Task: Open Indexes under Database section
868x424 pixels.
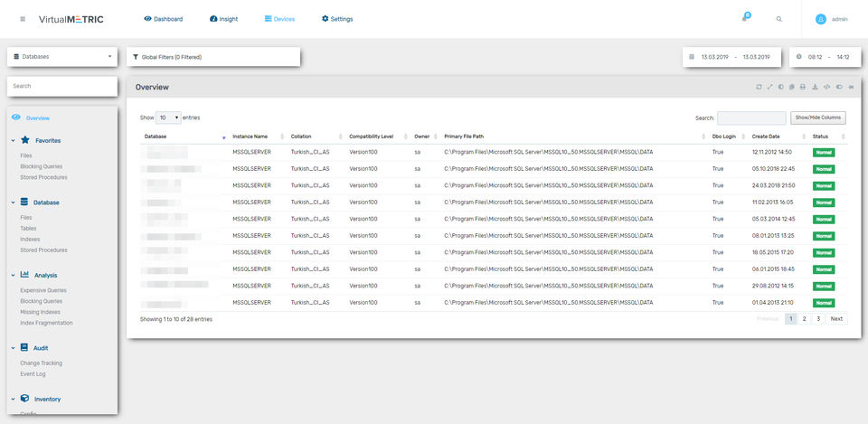Action: tap(30, 240)
